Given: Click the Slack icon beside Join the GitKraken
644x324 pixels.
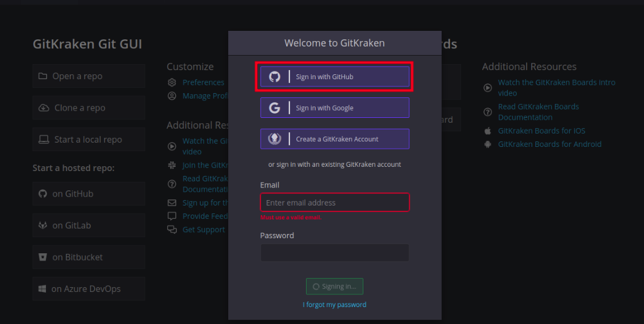Looking at the screenshot, I should click(171, 165).
